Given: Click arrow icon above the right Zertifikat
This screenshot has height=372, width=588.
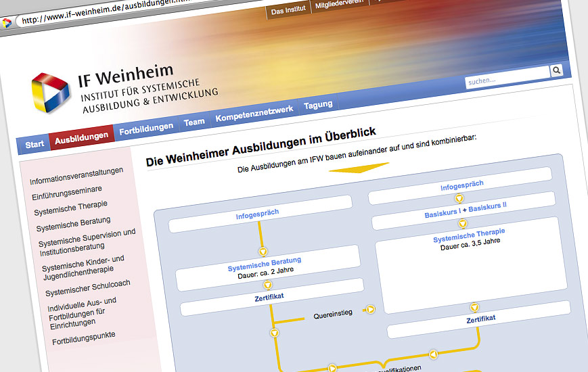Looking at the screenshot, I should 474,308.
